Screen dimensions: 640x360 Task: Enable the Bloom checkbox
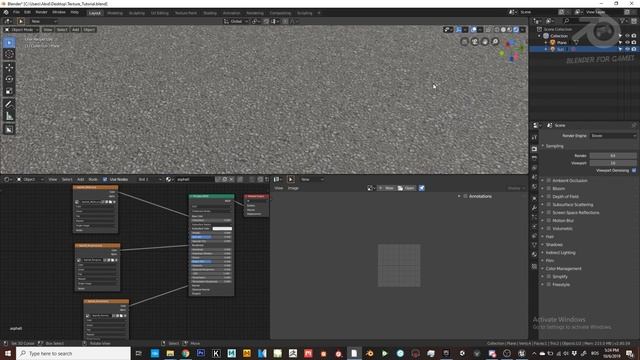pos(549,189)
